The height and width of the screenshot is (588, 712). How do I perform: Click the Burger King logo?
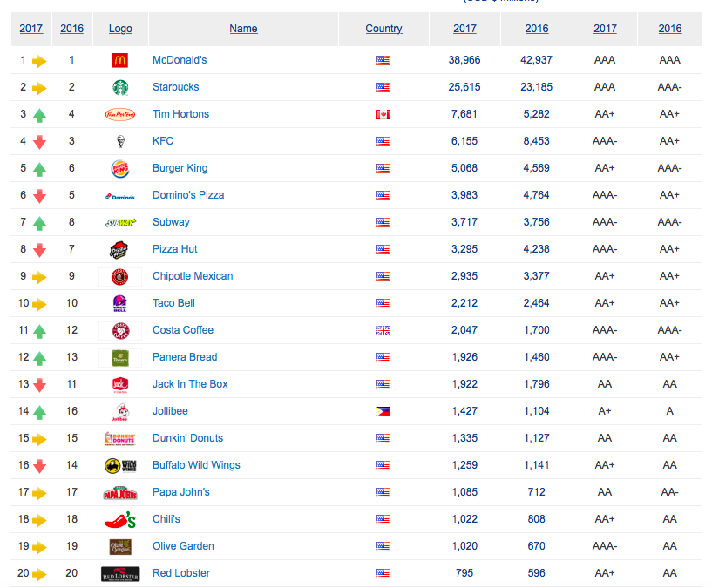pos(120,168)
